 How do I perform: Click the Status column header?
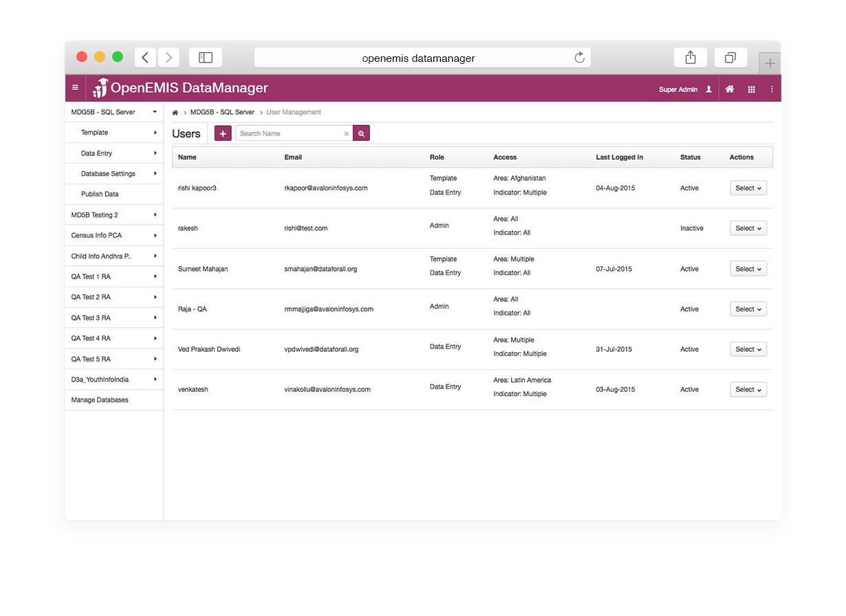click(x=691, y=157)
